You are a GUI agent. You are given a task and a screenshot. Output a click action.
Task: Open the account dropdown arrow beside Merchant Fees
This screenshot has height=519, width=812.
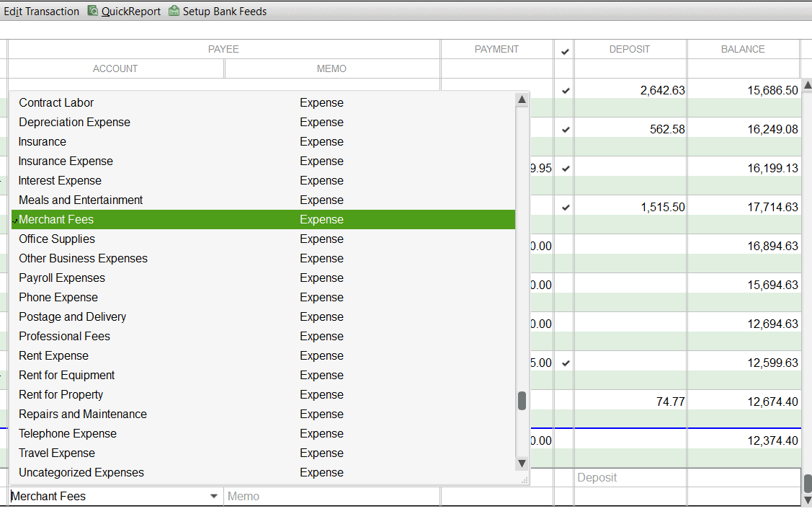pyautogui.click(x=214, y=496)
